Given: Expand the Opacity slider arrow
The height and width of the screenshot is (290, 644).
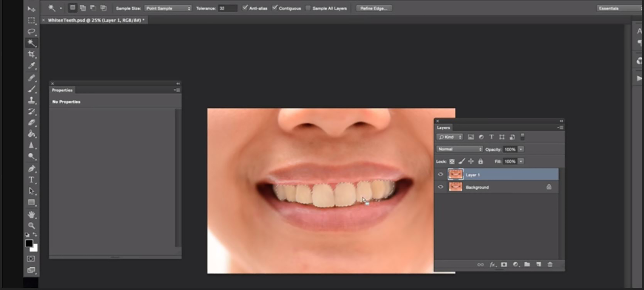Looking at the screenshot, I should 521,149.
